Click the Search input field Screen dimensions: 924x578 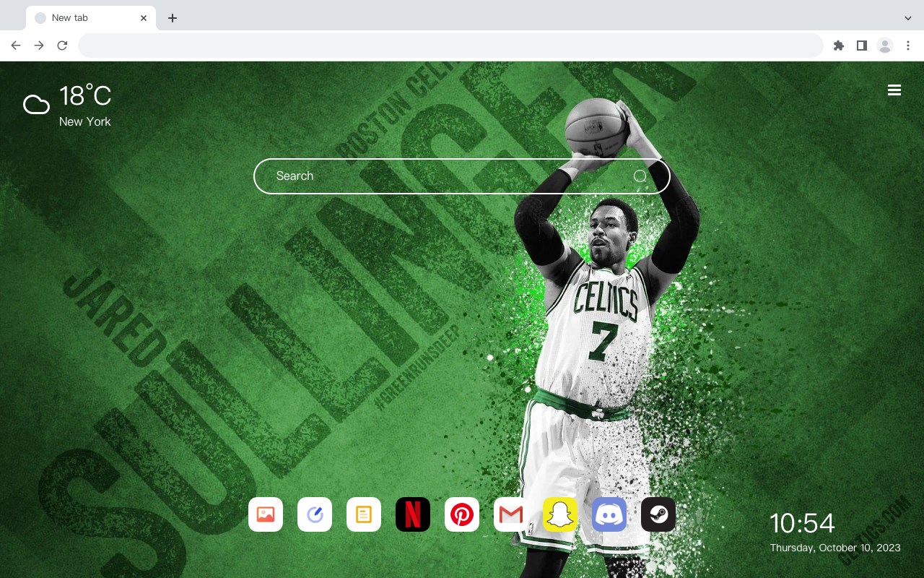click(x=462, y=176)
